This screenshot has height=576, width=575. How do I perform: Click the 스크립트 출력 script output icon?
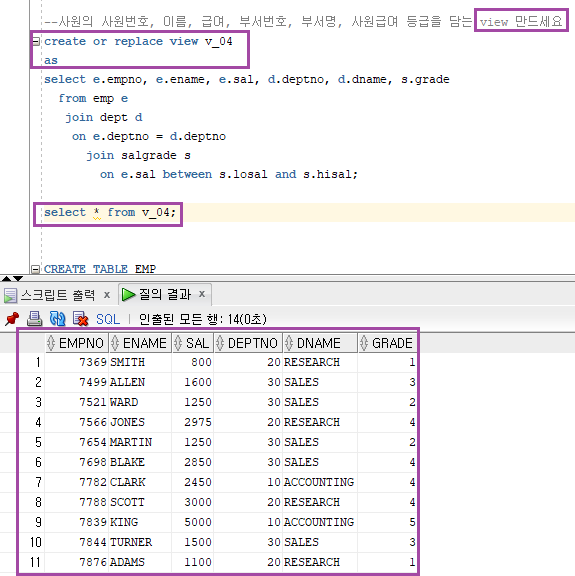pos(10,295)
